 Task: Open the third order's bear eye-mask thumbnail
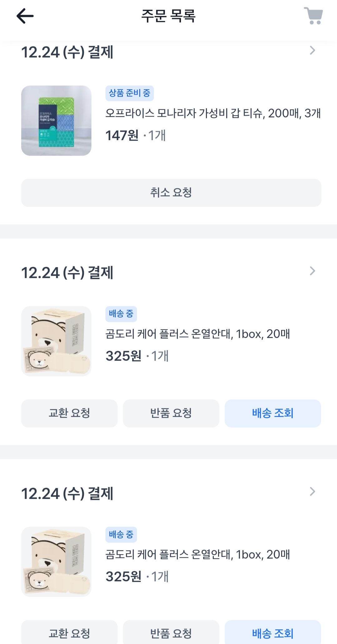56,562
